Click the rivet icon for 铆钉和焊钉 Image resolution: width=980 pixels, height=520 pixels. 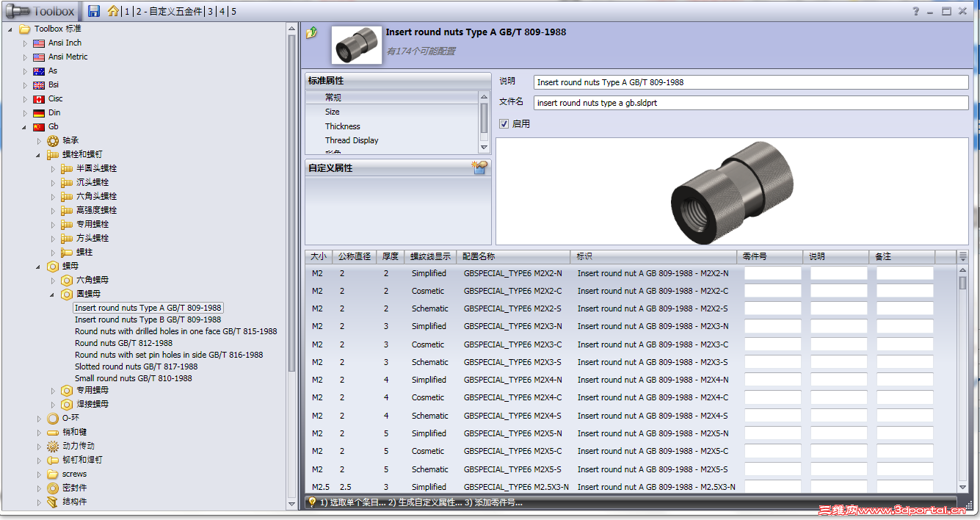tap(53, 460)
